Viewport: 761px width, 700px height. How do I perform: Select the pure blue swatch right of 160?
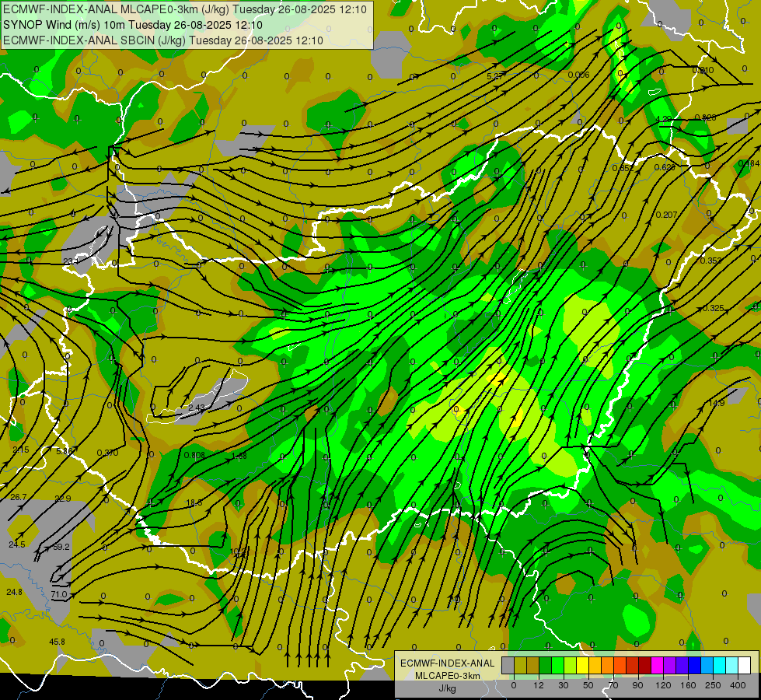pos(695,665)
